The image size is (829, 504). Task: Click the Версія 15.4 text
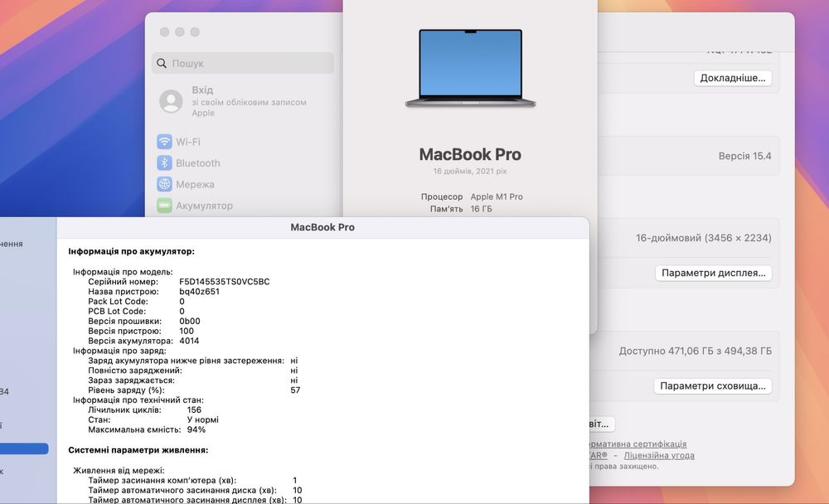(x=744, y=156)
